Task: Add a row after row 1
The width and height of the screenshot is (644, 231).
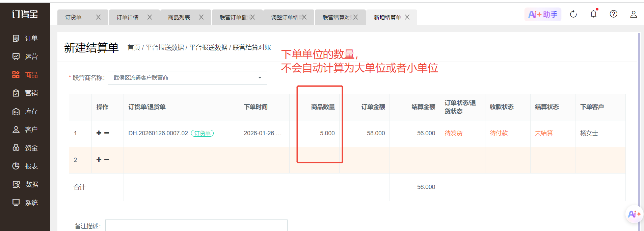Action: (99, 133)
